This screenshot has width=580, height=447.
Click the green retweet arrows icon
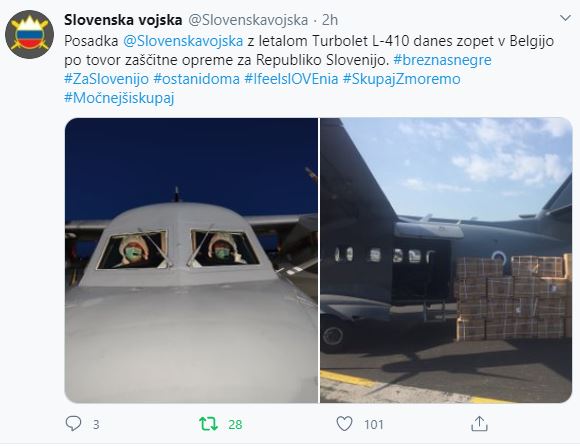tap(208, 424)
